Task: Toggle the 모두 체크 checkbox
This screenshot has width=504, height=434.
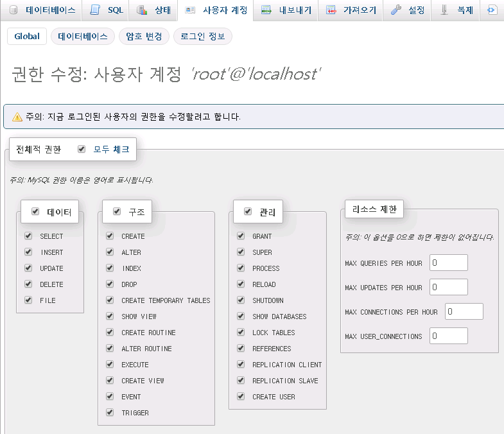Action: click(82, 149)
